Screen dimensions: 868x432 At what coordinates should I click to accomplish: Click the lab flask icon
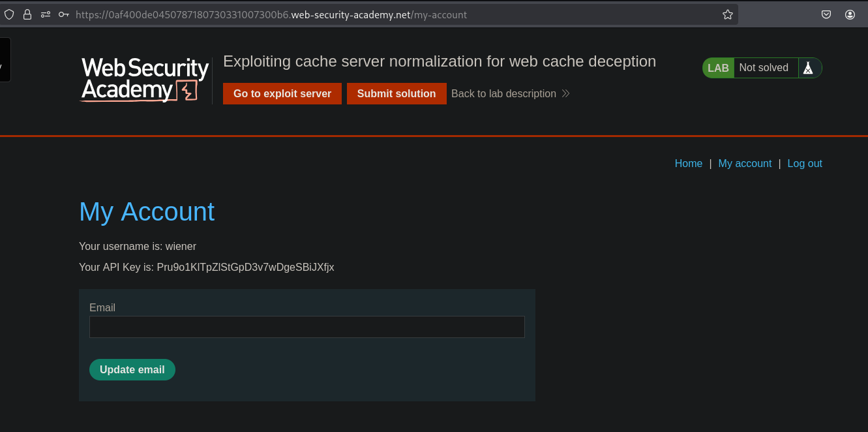(808, 68)
